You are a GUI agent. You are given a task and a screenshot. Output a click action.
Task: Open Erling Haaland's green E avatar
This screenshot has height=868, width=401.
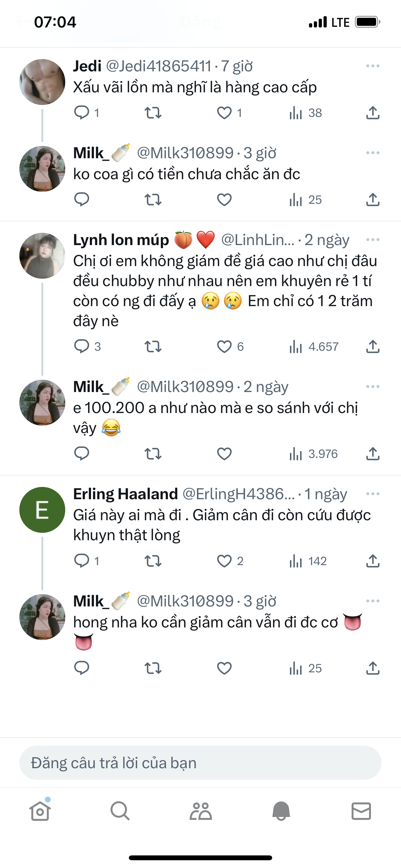[x=42, y=510]
